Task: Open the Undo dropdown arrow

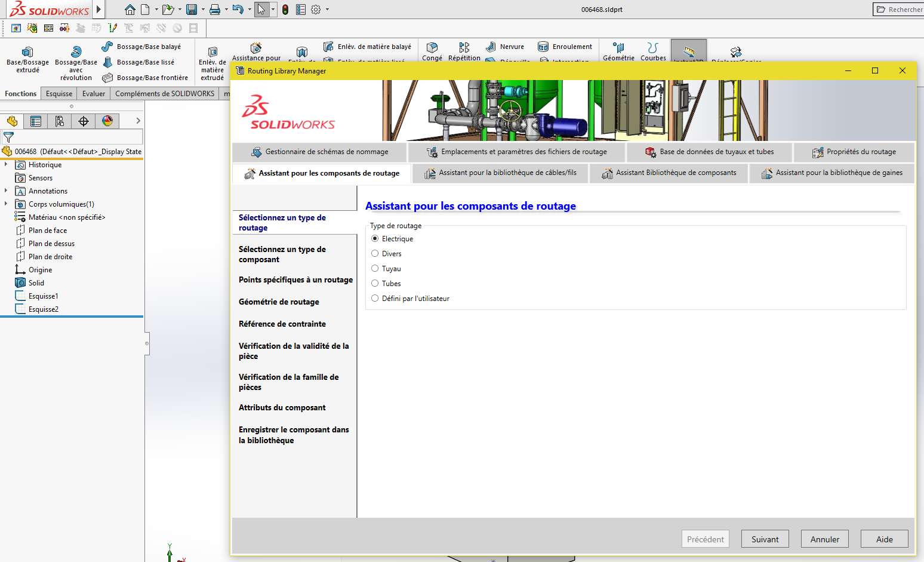Action: click(250, 10)
